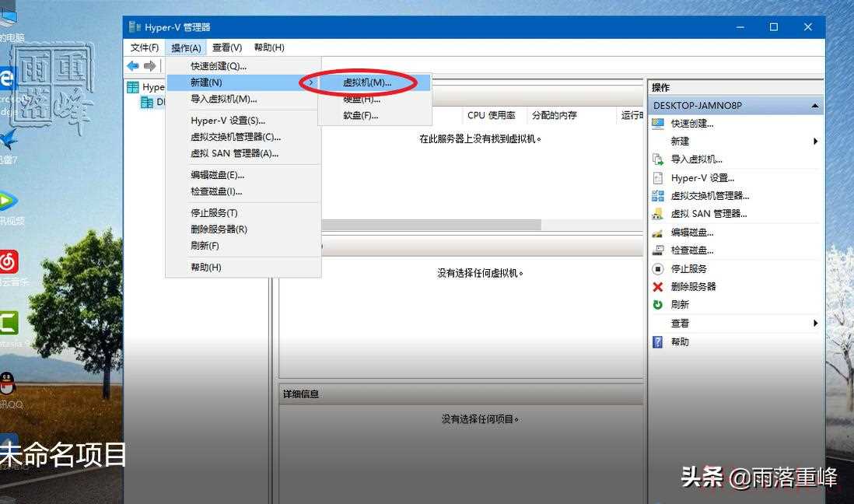Image resolution: width=854 pixels, height=504 pixels.
Task: Click the Virtual Switch Manager icon
Action: pos(658,196)
